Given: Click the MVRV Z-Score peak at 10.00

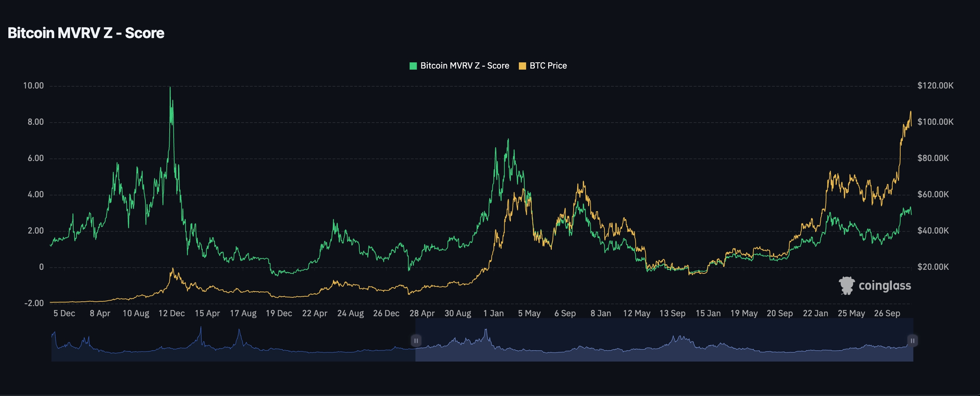Looking at the screenshot, I should (170, 87).
